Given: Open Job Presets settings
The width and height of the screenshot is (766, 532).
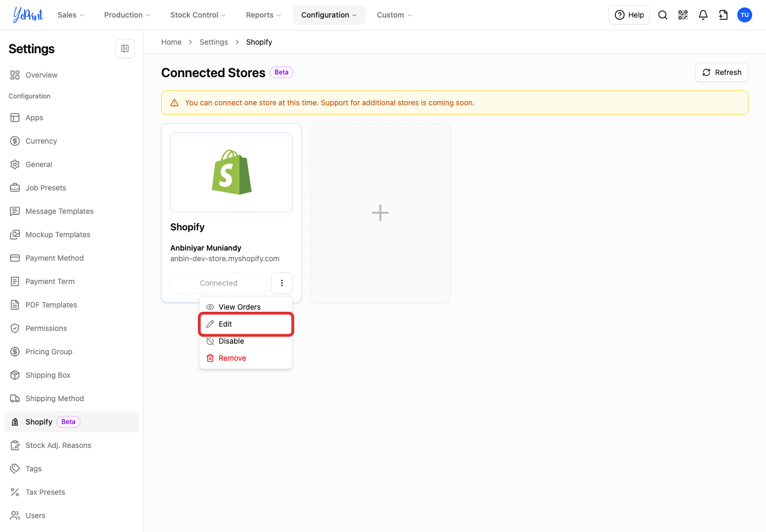Looking at the screenshot, I should (x=71, y=188).
